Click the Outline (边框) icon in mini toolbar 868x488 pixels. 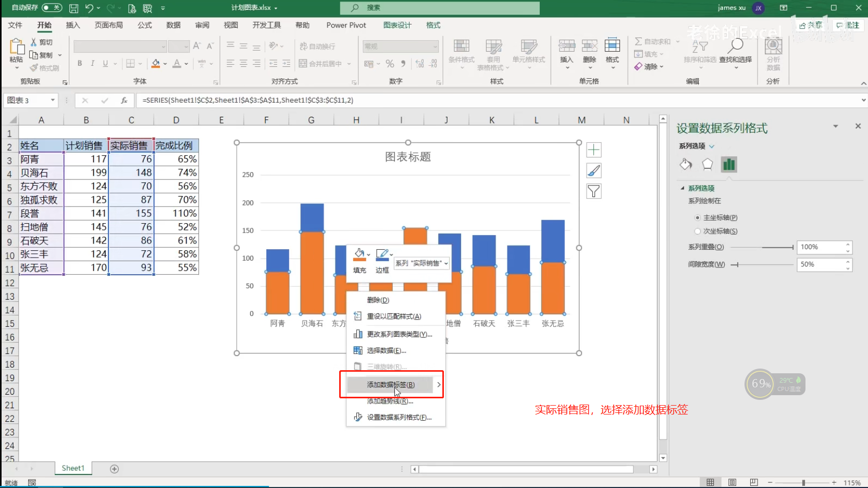[x=382, y=254]
